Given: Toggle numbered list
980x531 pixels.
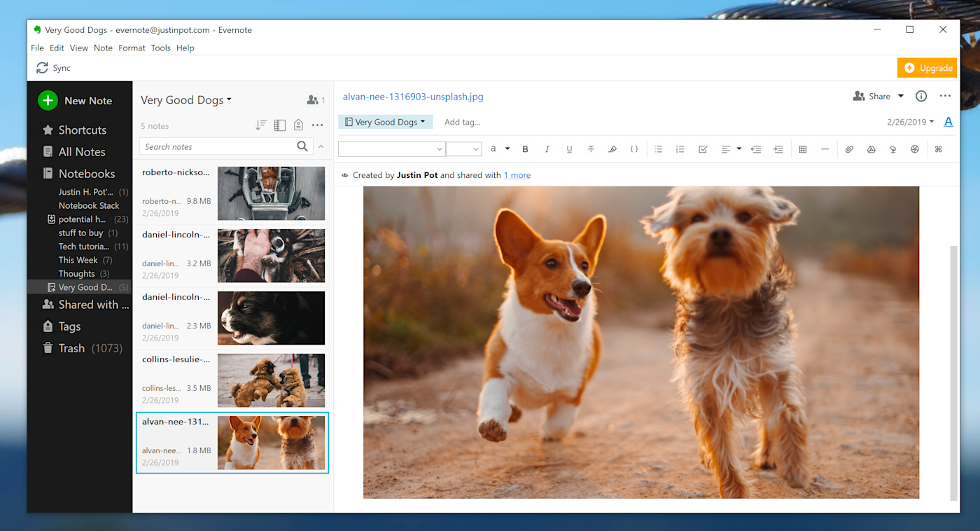Looking at the screenshot, I should pyautogui.click(x=680, y=149).
